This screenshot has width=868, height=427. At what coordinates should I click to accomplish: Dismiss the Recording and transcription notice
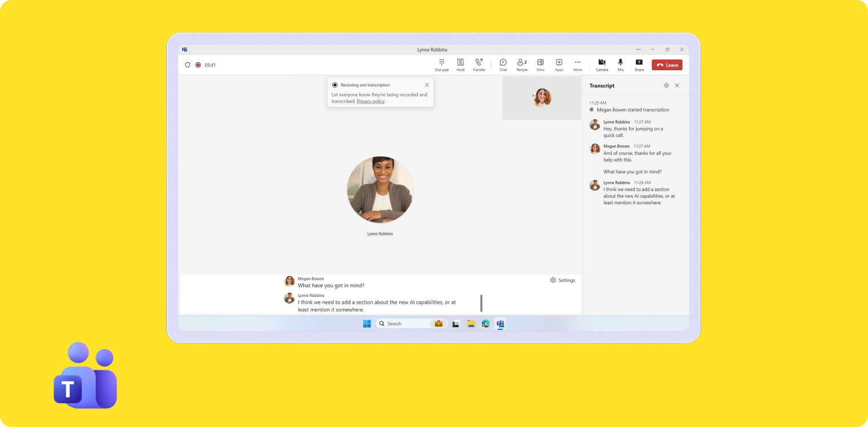coord(427,85)
